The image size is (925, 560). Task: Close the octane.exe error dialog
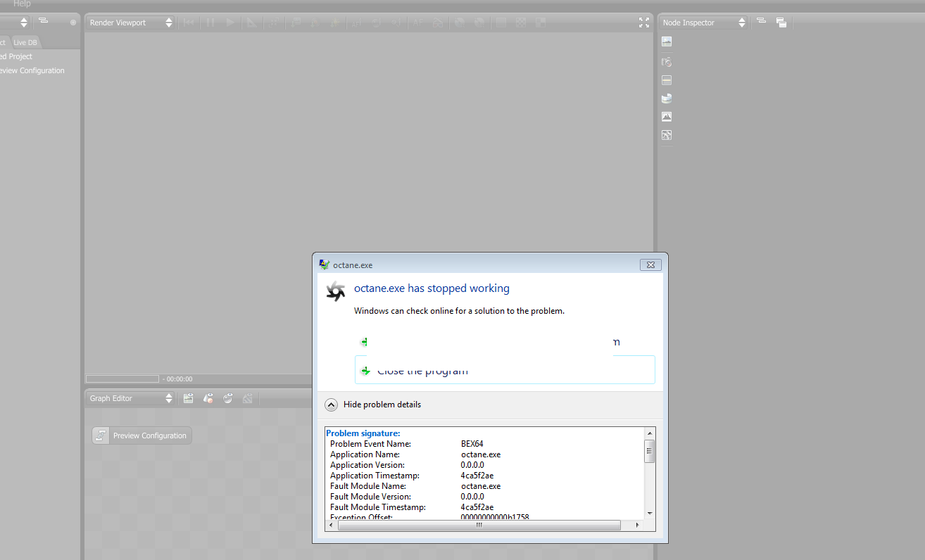pos(650,265)
